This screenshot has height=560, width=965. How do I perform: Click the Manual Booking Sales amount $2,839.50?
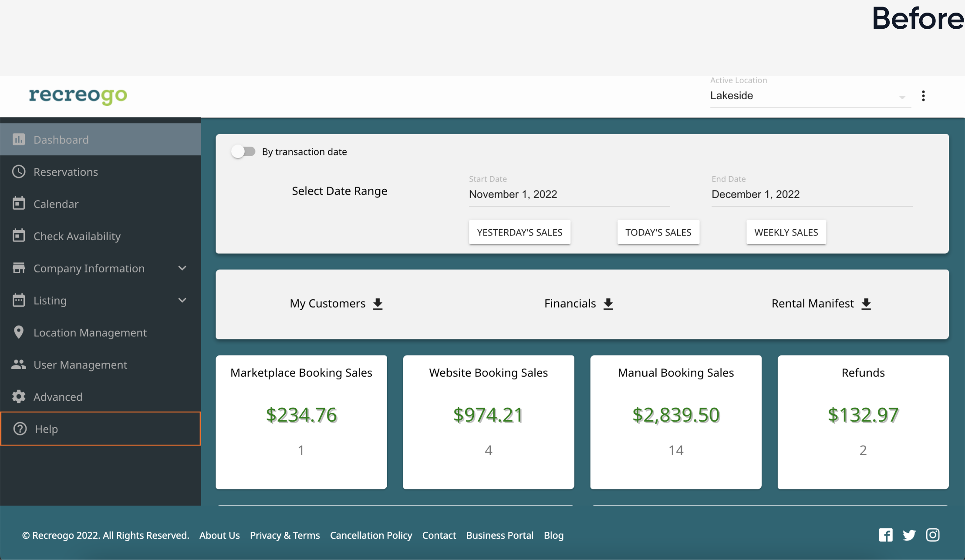point(676,415)
